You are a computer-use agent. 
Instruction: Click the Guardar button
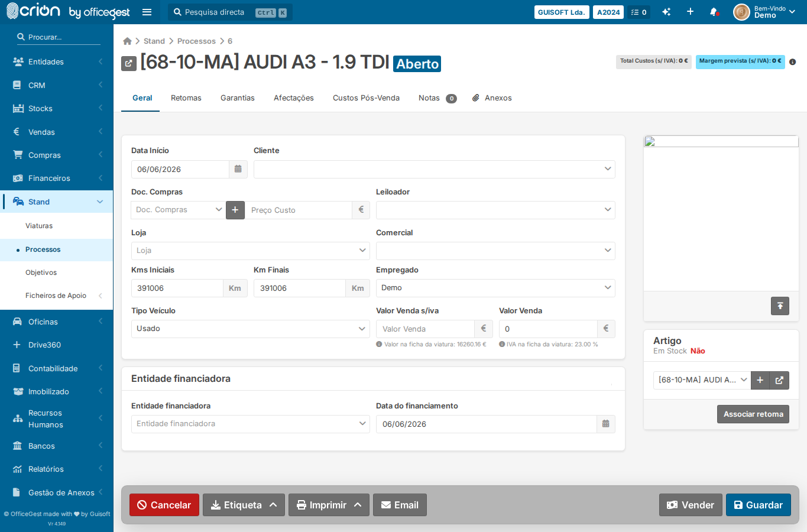tap(759, 505)
